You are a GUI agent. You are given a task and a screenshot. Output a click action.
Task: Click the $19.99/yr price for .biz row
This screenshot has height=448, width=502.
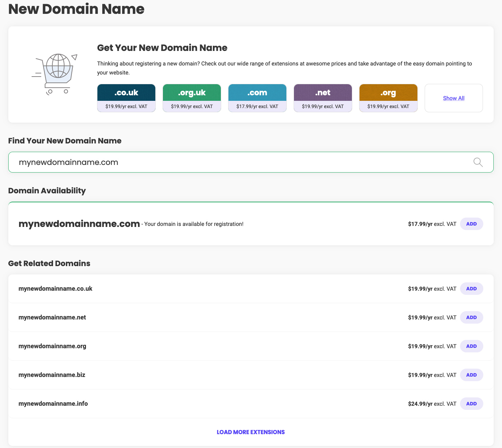tap(420, 375)
